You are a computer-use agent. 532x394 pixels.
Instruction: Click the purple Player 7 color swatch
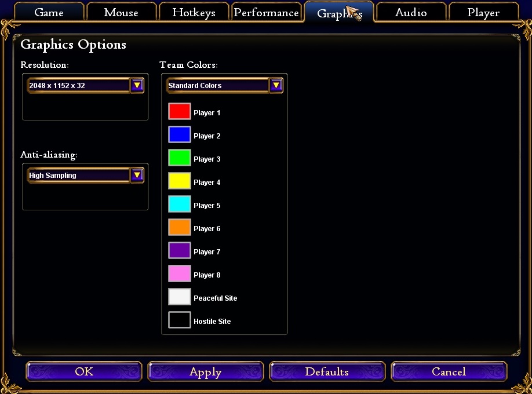pyautogui.click(x=179, y=250)
